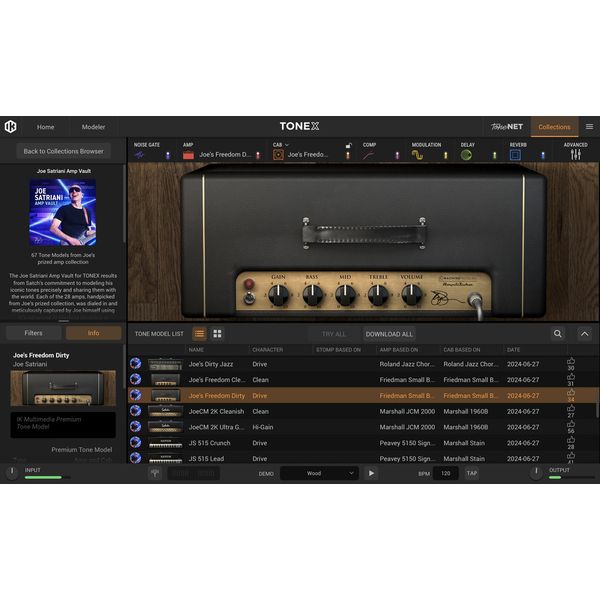Open the ToneNET tab

pos(507,127)
